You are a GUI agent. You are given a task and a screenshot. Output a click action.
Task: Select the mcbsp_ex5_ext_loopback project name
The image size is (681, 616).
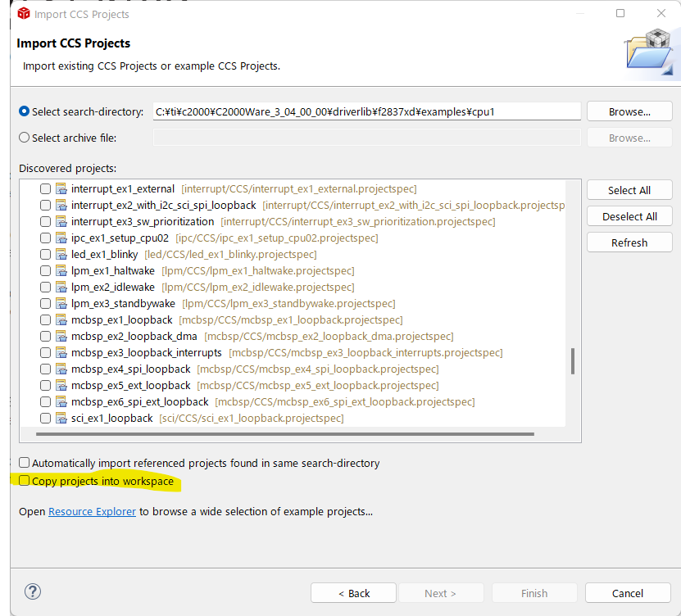pyautogui.click(x=131, y=386)
